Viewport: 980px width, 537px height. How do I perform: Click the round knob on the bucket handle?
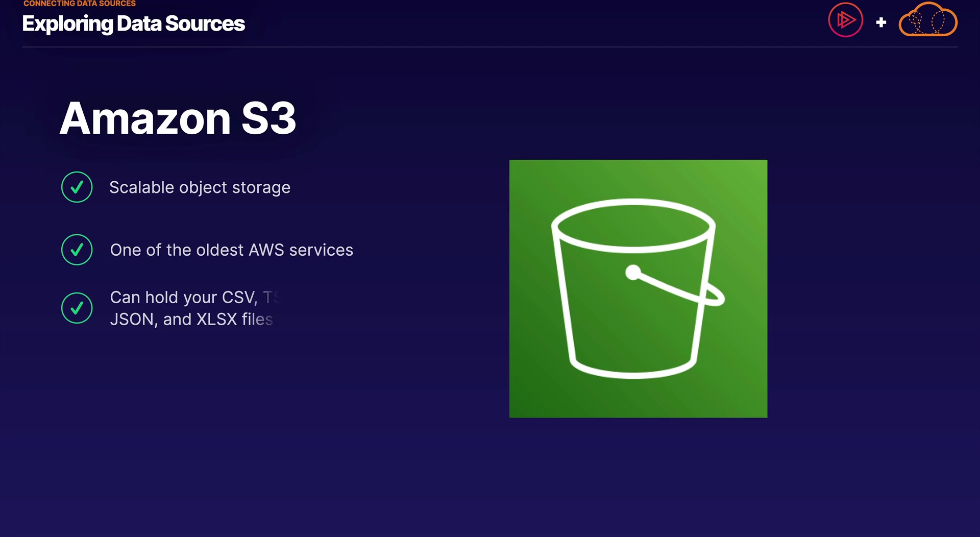633,273
